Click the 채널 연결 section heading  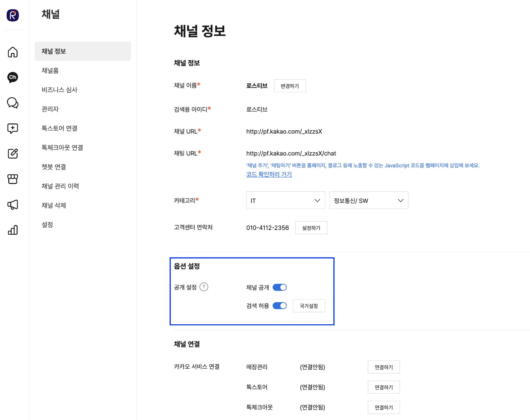click(x=187, y=344)
